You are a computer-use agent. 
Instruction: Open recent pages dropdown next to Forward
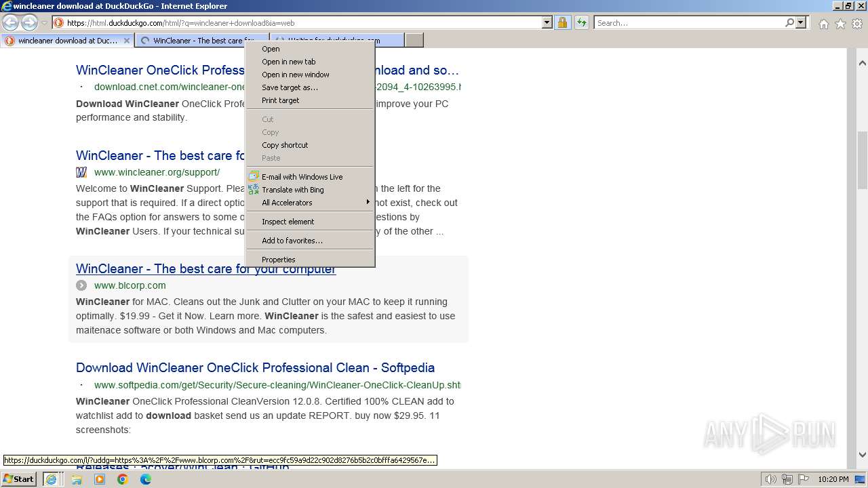coord(45,22)
